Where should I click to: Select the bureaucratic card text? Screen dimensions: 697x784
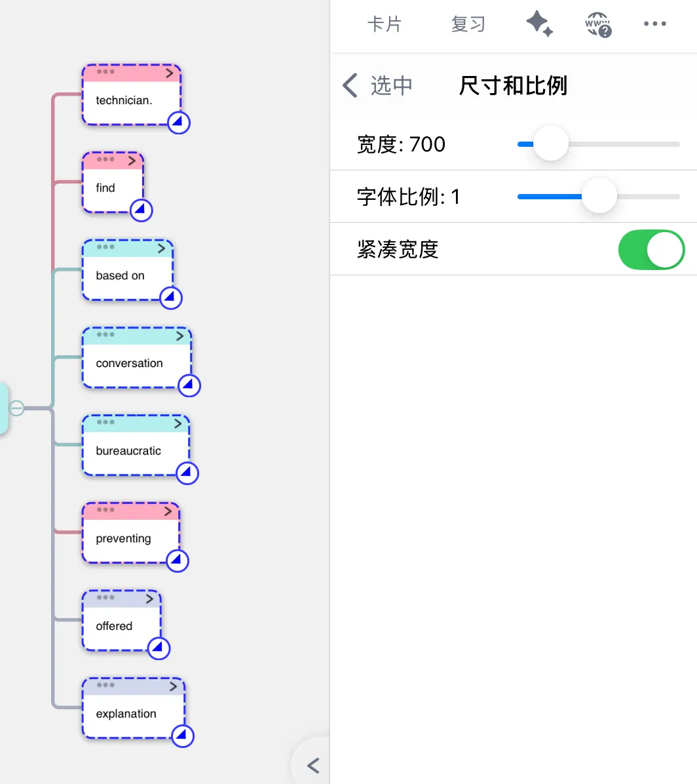[x=128, y=451]
